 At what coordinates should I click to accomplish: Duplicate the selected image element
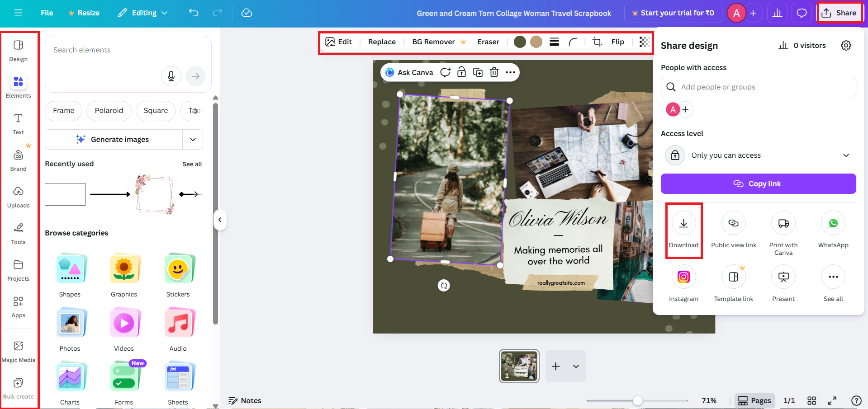[478, 72]
